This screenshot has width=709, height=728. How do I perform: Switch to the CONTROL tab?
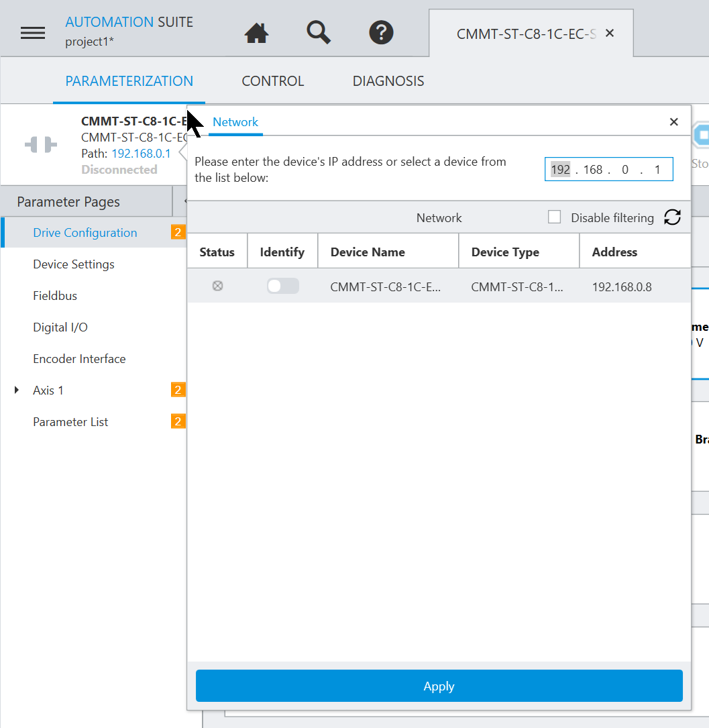tap(273, 81)
